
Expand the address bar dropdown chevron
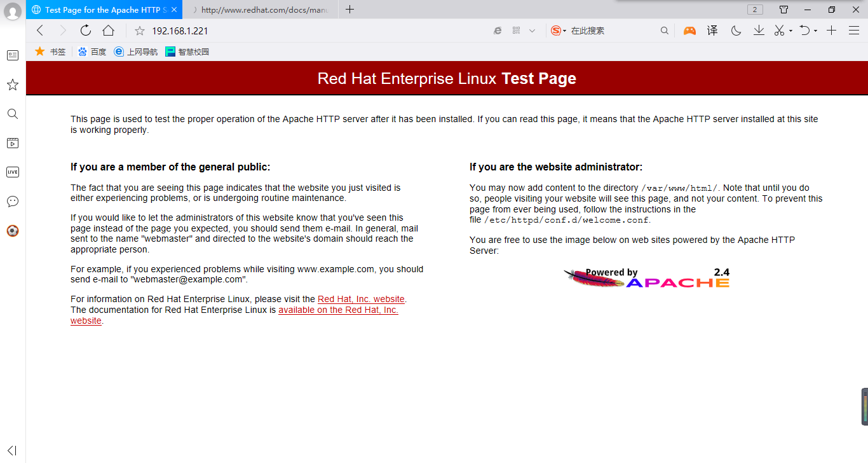point(532,31)
